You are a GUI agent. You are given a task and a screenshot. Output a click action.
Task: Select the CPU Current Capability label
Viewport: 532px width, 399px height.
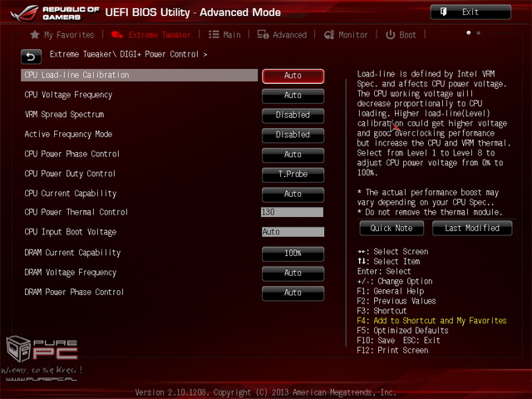70,194
